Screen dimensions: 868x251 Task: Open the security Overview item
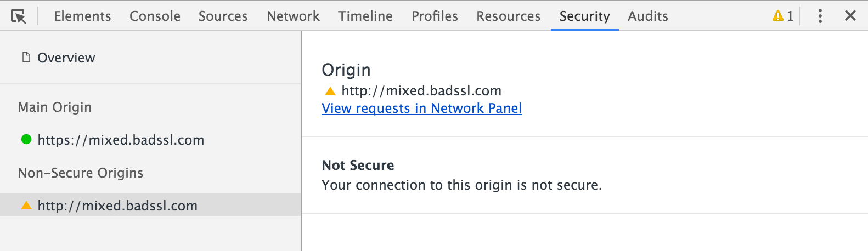[66, 58]
